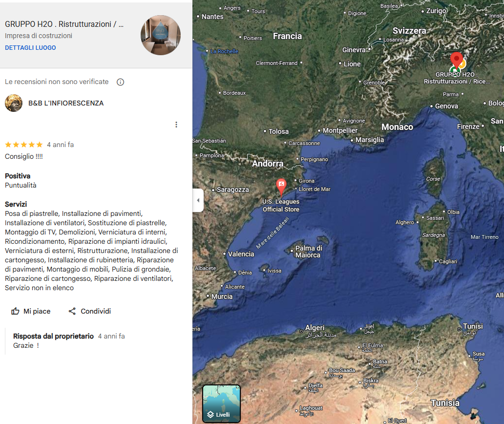Click the Nantes city label
504x424 pixels.
point(212,17)
